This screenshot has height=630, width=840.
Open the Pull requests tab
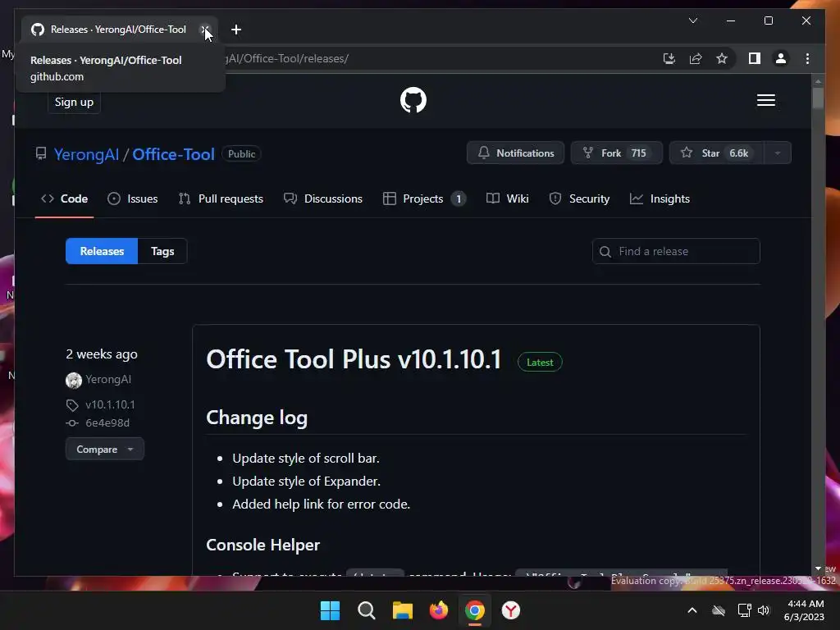point(221,199)
